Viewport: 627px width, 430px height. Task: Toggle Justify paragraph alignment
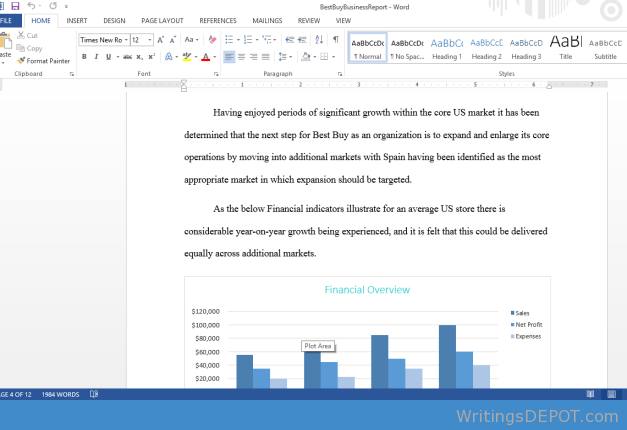pyautogui.click(x=266, y=57)
